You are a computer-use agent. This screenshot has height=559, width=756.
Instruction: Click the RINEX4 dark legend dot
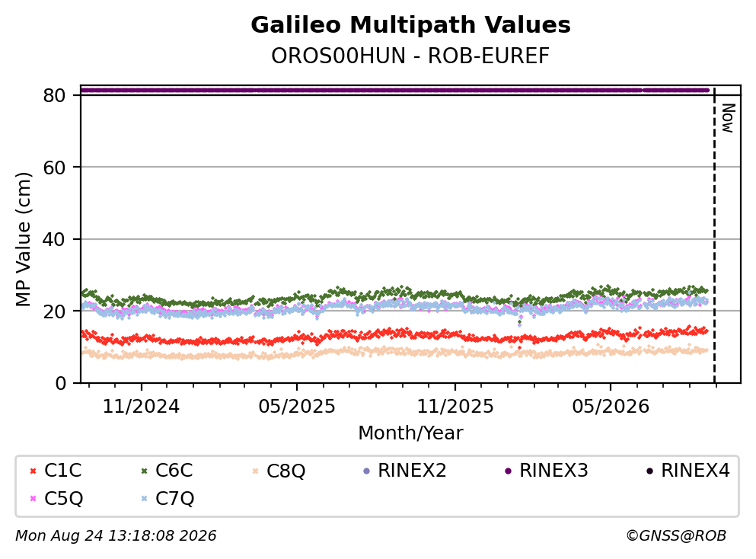click(x=649, y=471)
